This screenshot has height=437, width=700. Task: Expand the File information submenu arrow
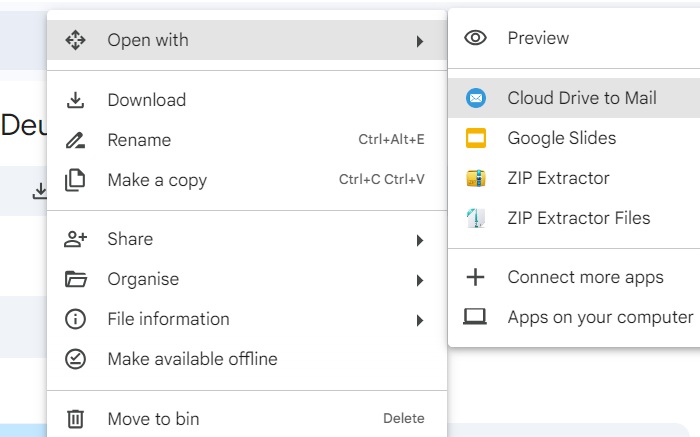tap(420, 320)
